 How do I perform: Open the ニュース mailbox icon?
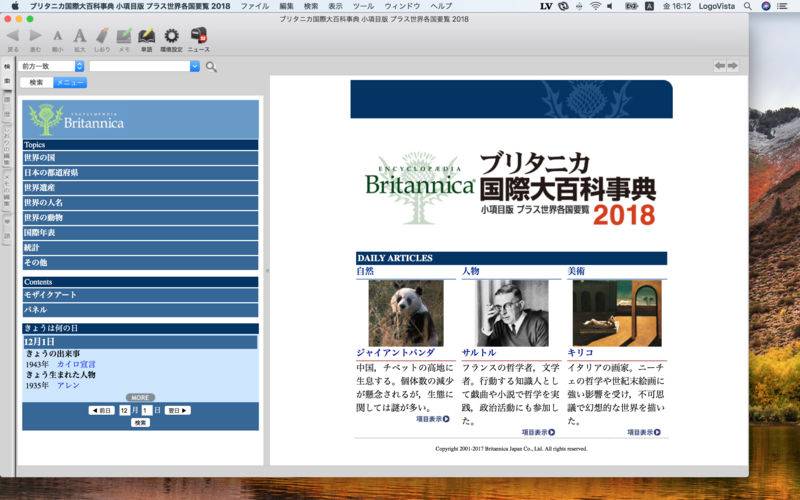point(198,35)
